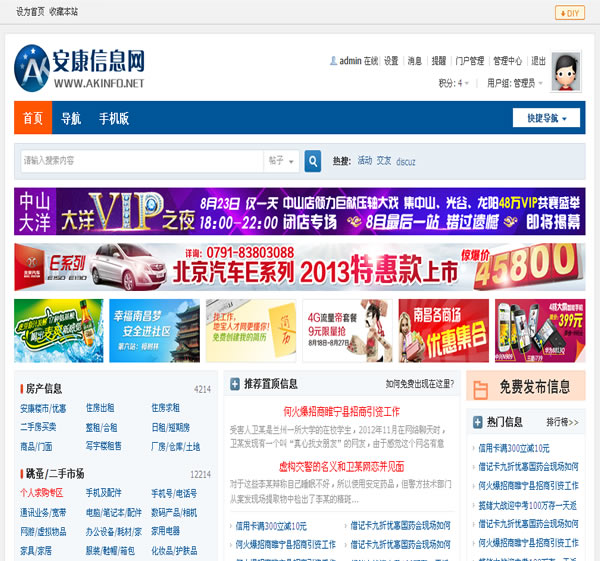Viewport: 600px width, 561px height.
Task: Click the 安康楼市/优惠 category link
Action: tap(43, 408)
